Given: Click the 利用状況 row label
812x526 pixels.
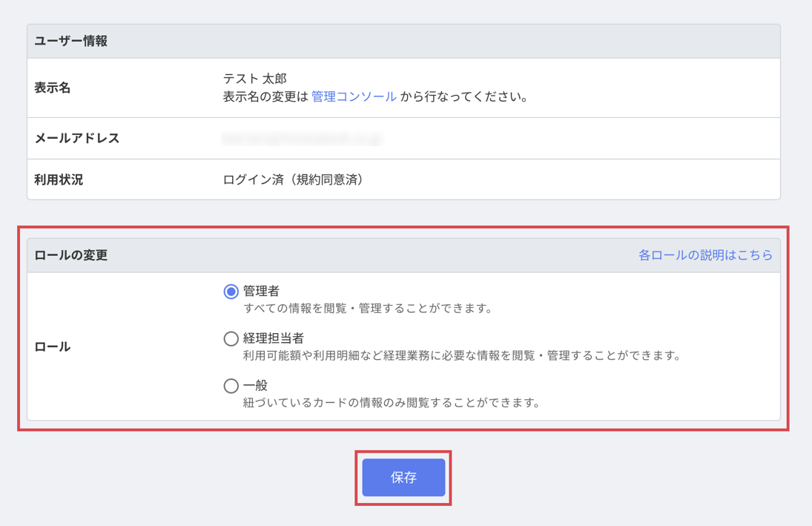Looking at the screenshot, I should point(59,180).
